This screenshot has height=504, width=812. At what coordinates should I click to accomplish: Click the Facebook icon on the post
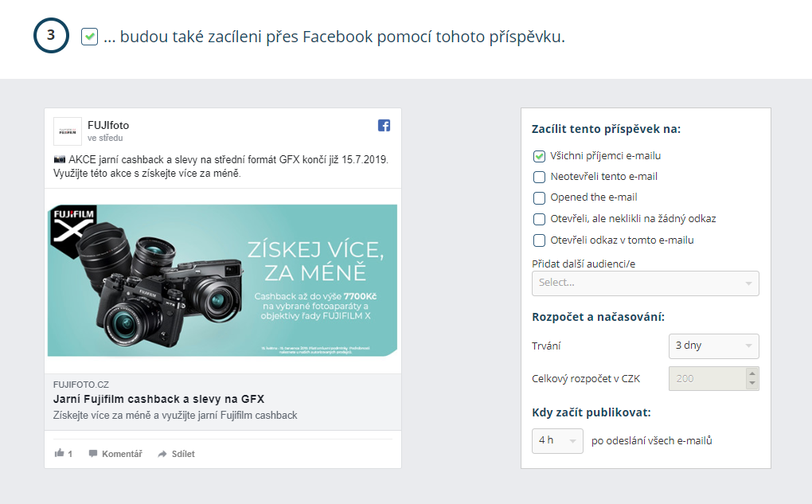(384, 125)
